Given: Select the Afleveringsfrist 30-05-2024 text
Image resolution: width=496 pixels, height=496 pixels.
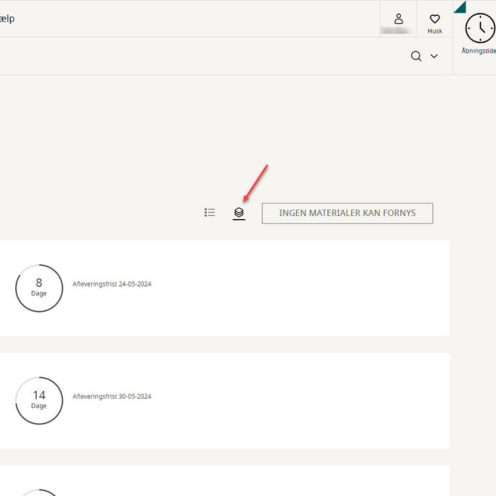Looking at the screenshot, I should [x=112, y=396].
